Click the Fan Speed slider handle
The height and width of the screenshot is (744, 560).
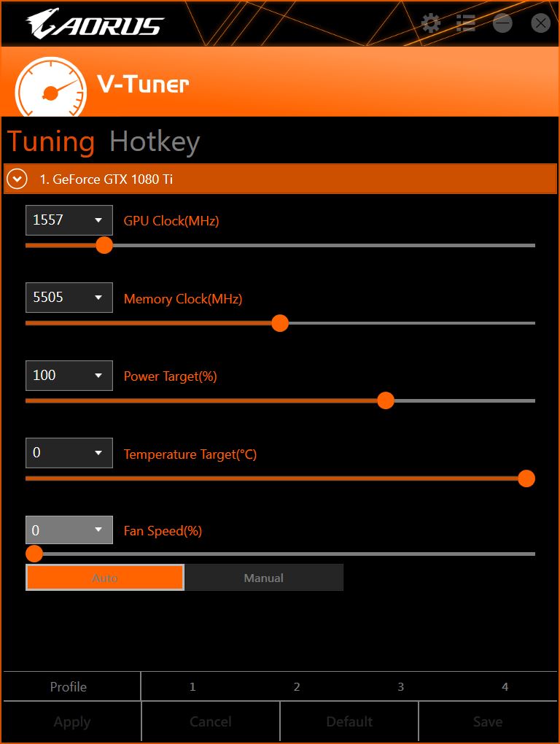click(34, 553)
